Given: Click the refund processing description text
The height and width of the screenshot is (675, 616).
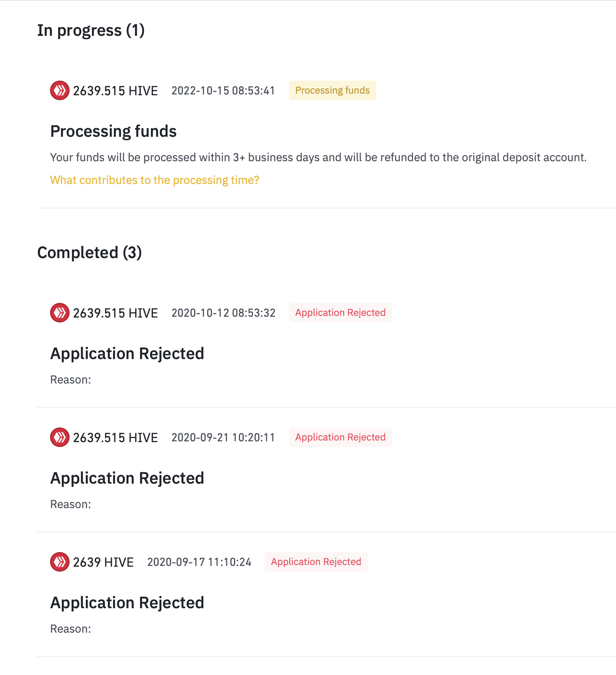Looking at the screenshot, I should (x=318, y=158).
